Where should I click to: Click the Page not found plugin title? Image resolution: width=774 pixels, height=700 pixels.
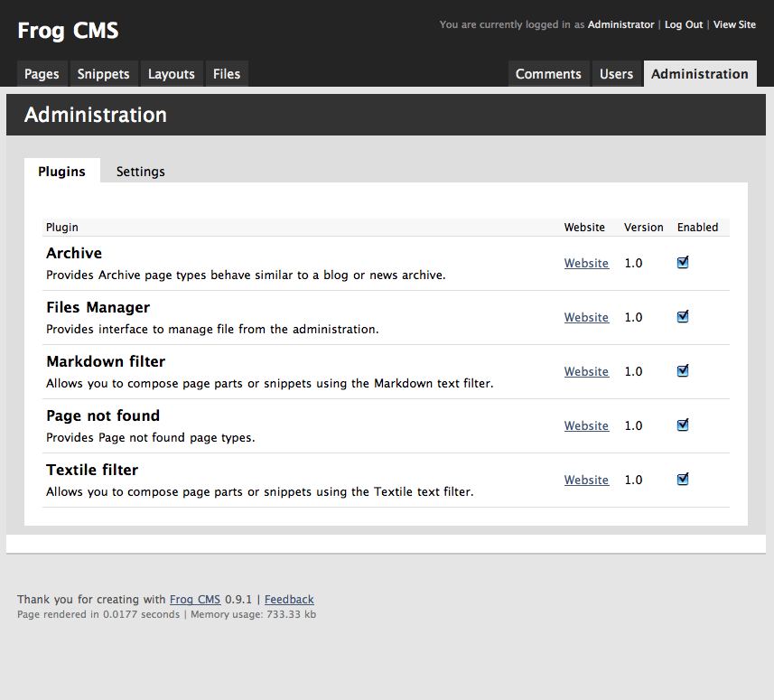103,415
